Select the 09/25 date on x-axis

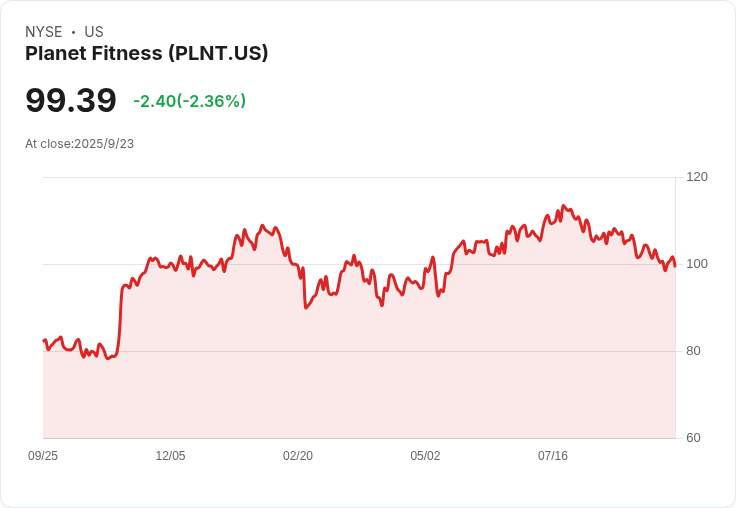(x=43, y=456)
